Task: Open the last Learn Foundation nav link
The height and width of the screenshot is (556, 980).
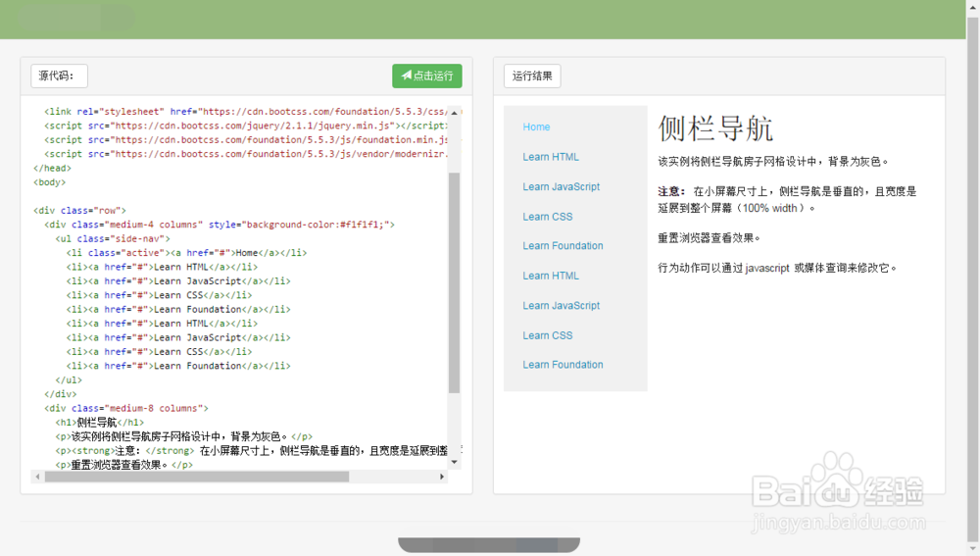Action: 563,365
